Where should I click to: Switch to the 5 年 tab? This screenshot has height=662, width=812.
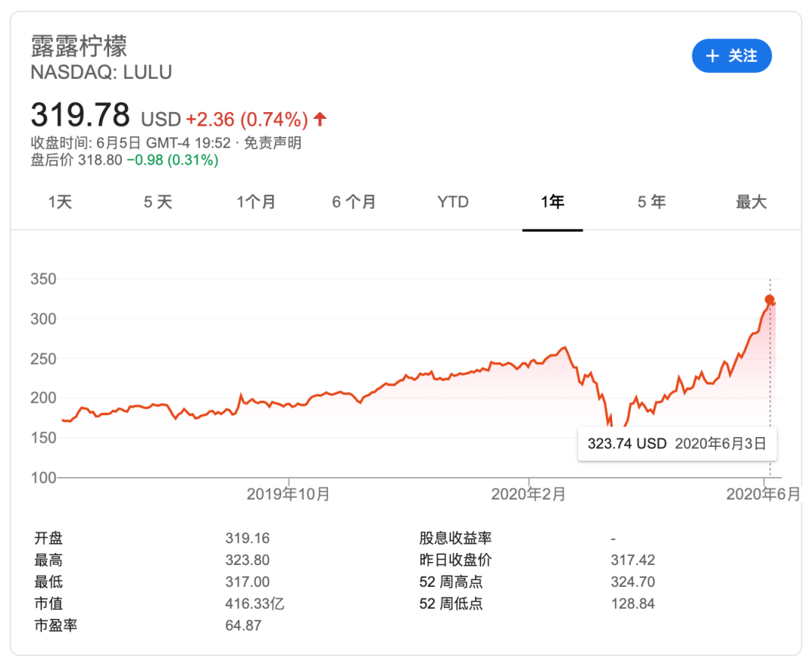point(651,202)
